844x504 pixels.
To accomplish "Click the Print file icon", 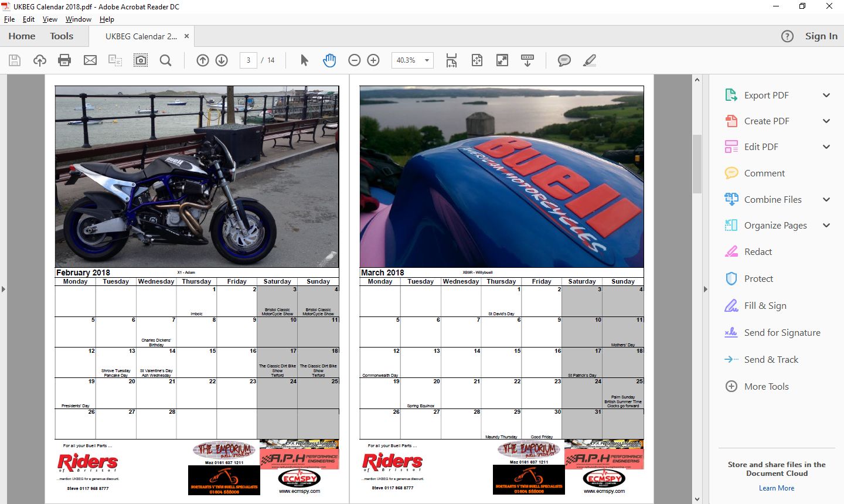I will [64, 60].
